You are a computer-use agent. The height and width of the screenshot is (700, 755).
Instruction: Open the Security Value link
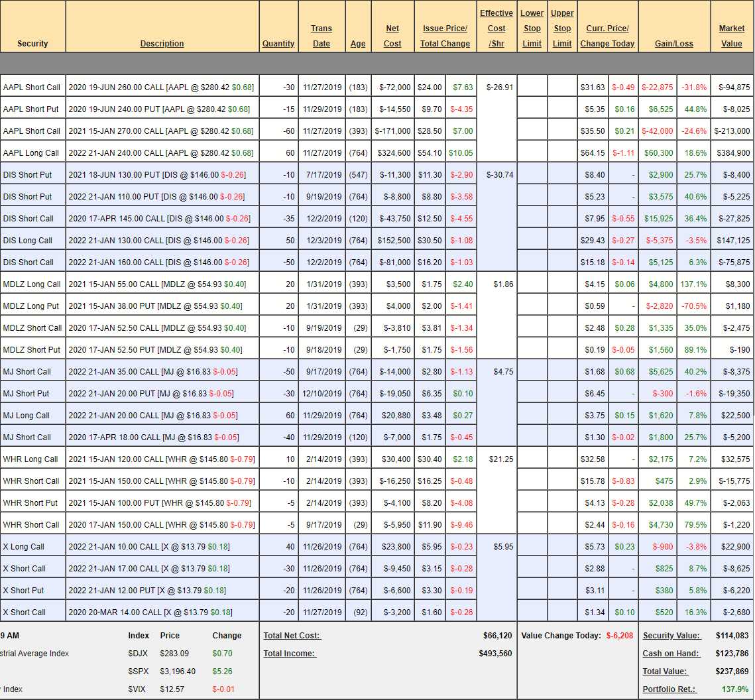pos(671,636)
